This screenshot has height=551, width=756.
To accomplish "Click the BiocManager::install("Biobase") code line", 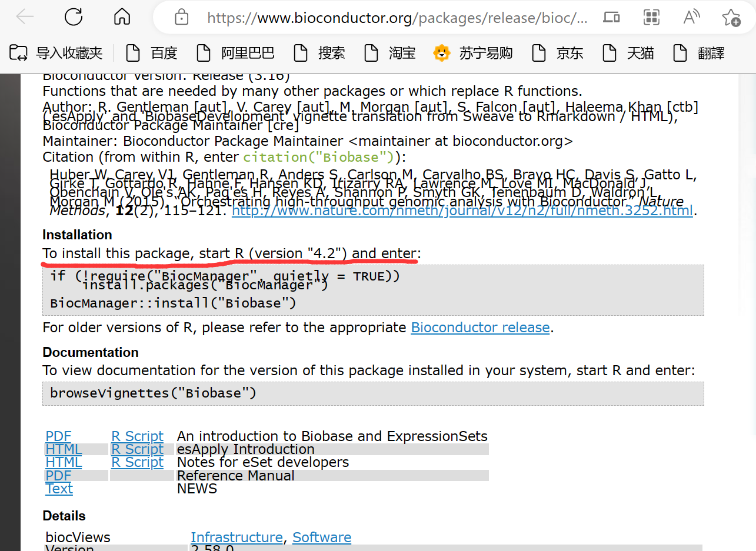I will [x=173, y=303].
